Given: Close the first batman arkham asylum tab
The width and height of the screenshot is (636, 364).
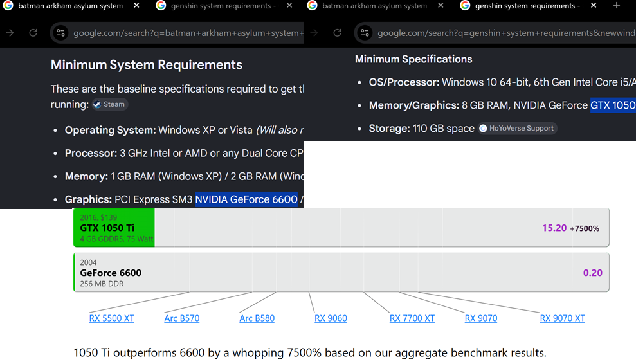Looking at the screenshot, I should [x=137, y=6].
